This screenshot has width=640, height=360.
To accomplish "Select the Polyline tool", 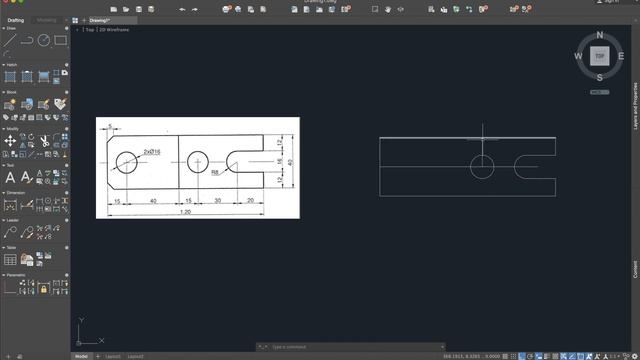I will (x=27, y=40).
